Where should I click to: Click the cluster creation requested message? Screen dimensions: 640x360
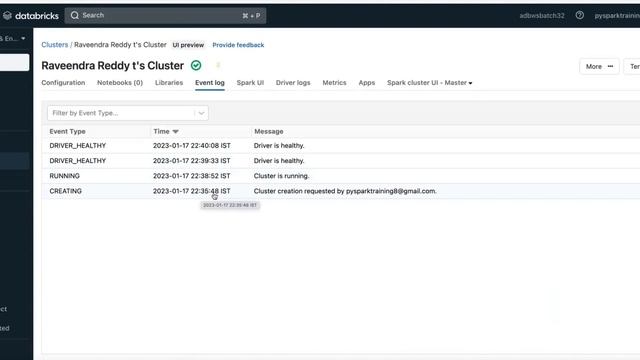pos(345,191)
